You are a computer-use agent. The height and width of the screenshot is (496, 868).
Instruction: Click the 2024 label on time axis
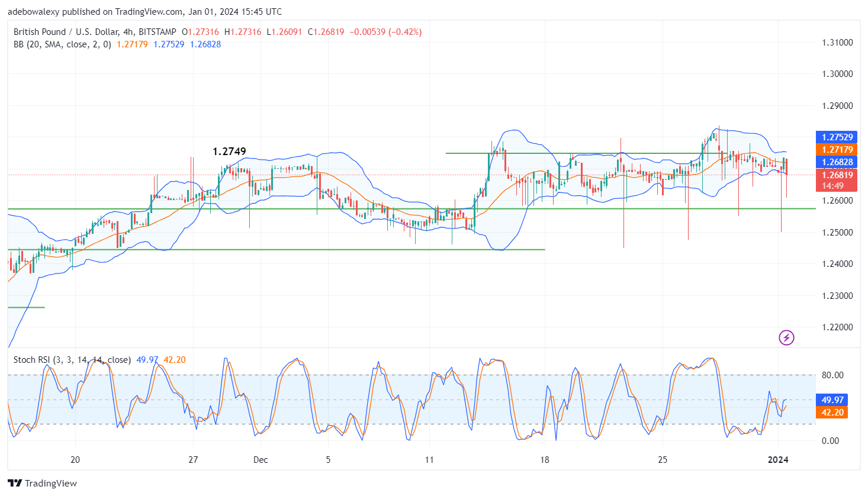point(778,460)
